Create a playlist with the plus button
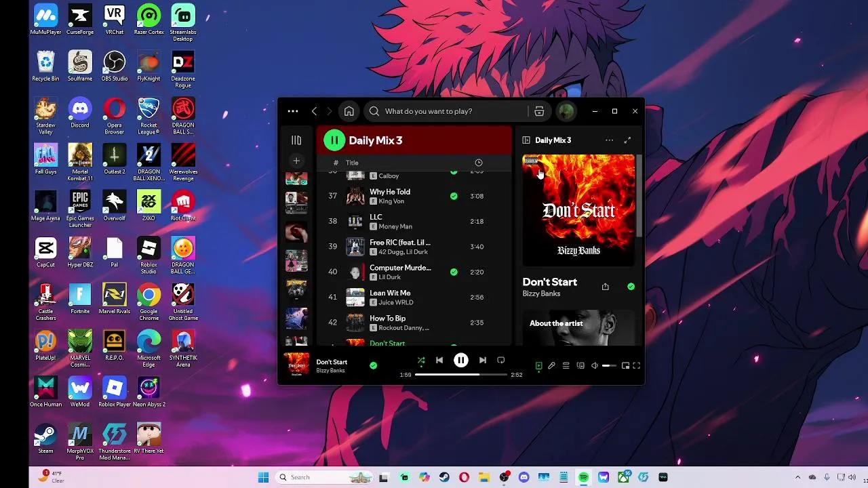Viewport: 868px width, 488px height. tap(296, 161)
